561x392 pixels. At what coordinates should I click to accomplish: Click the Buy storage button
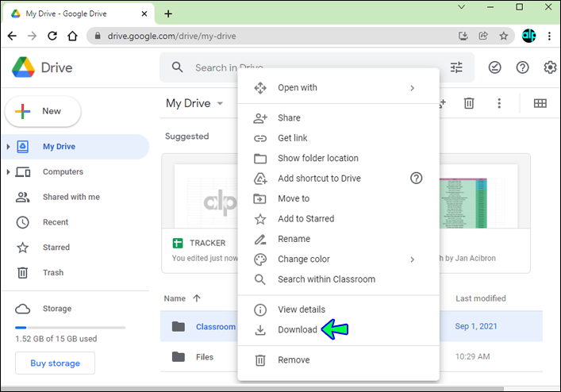pyautogui.click(x=55, y=363)
